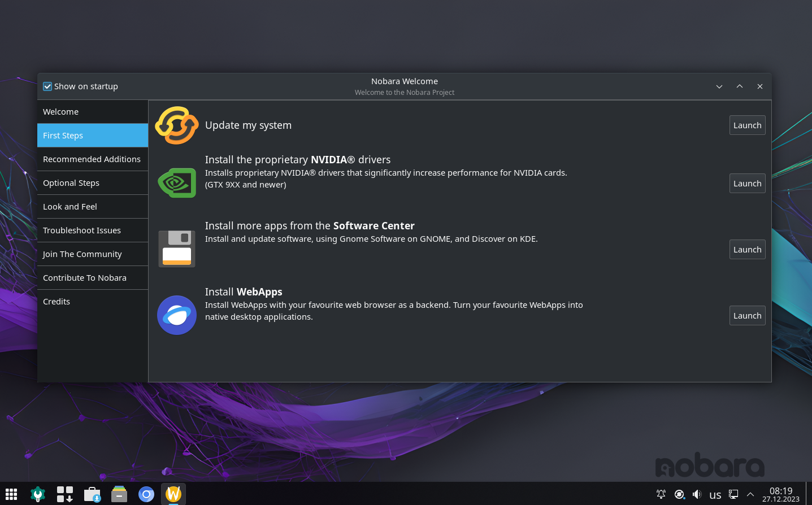Click 'Install the proprietary NVIDIA® drivers' heading
The image size is (812, 505).
[x=298, y=160]
